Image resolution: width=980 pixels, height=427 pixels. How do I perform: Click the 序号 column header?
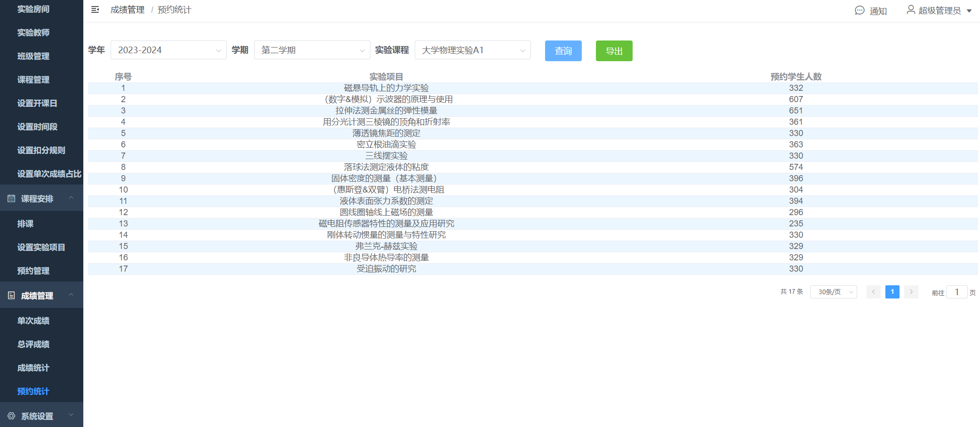[x=123, y=77]
